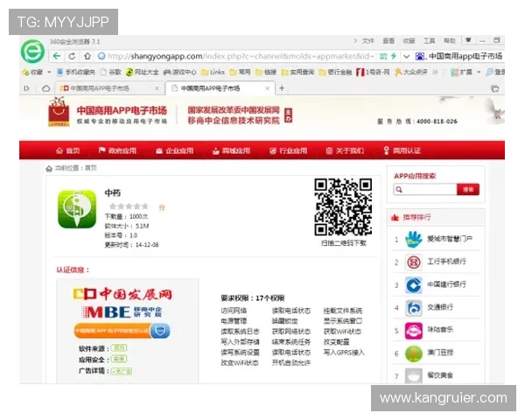Click the star rating for 中药
The height and width of the screenshot is (420, 525).
(129, 206)
